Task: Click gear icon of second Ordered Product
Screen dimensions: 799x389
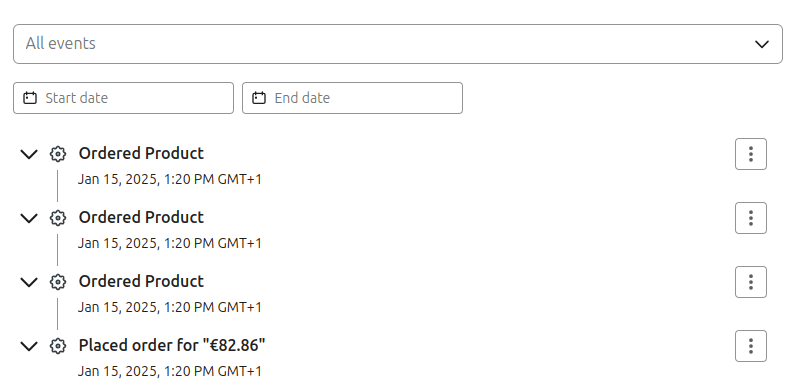Action: (x=58, y=218)
